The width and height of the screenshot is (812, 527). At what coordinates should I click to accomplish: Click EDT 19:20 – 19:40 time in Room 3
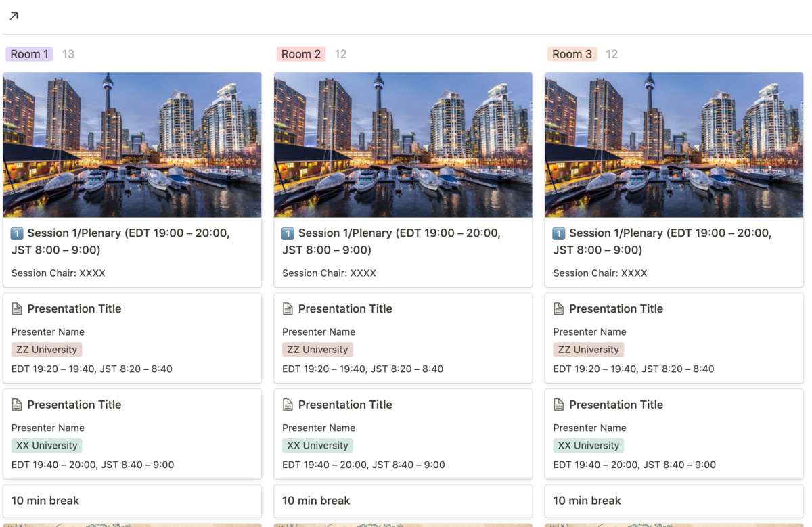[634, 369]
